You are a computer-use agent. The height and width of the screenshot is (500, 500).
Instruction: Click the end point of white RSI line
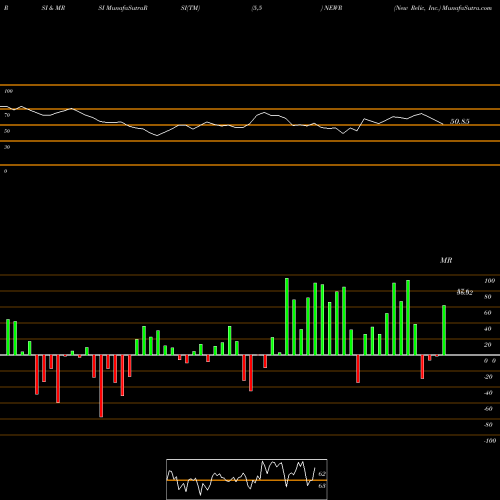(443, 124)
